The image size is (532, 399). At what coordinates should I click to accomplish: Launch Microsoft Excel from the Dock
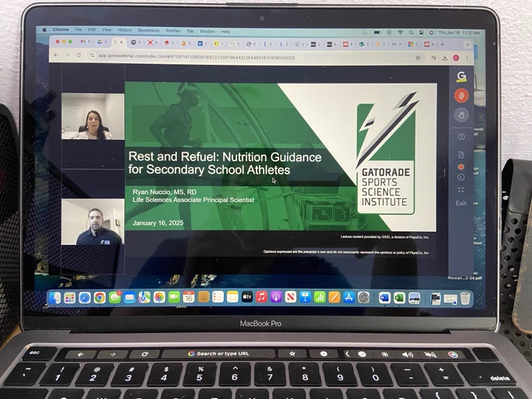(399, 298)
